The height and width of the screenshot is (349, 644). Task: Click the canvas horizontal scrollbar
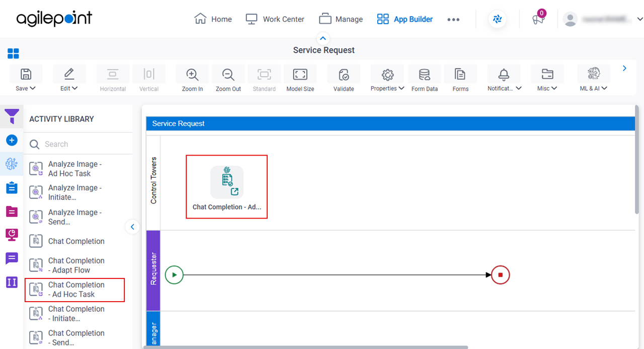(x=305, y=347)
